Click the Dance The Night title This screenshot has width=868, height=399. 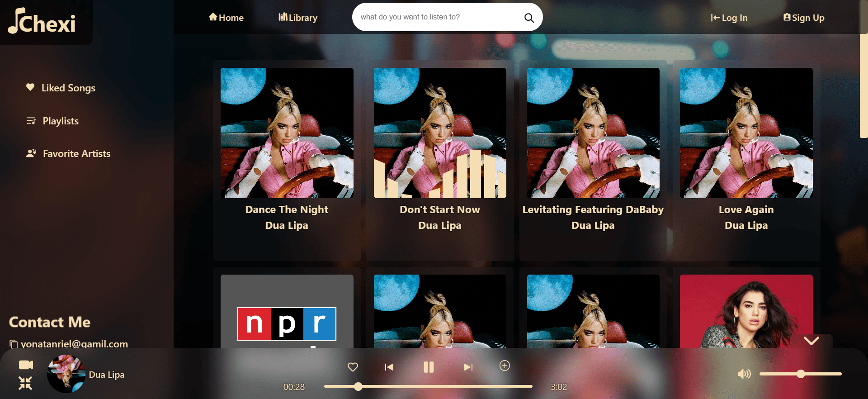287,209
